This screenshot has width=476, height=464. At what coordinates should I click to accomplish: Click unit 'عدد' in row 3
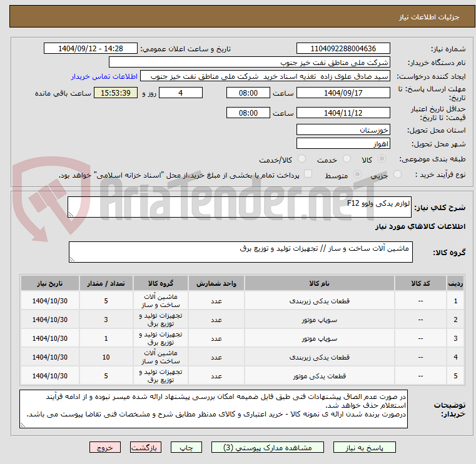(216, 339)
